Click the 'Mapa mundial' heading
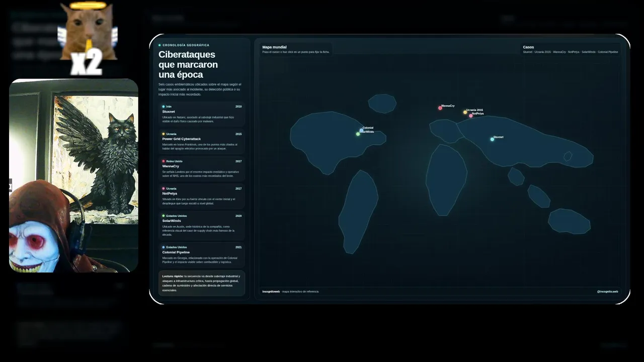The image size is (644, 362). pyautogui.click(x=274, y=47)
